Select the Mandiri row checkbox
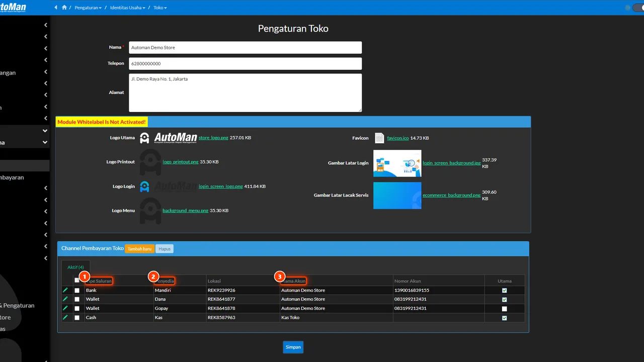This screenshot has height=362, width=644. (77, 291)
